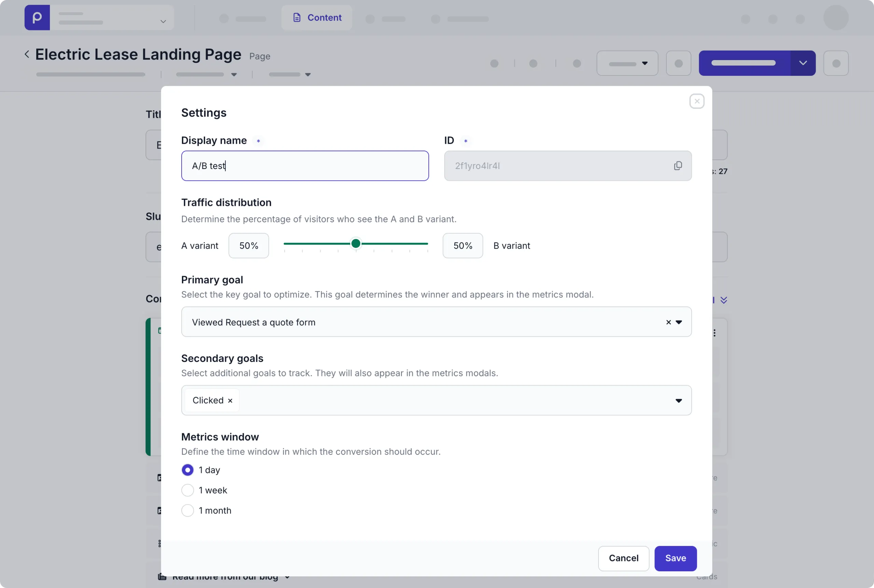Open the split-button dropdown on the blue publish button

tap(803, 62)
